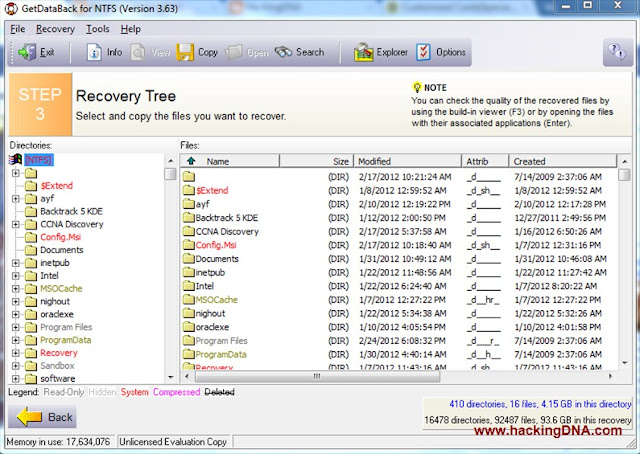This screenshot has width=640, height=454.
Task: Expand the Recovery tree node
Action: point(16,353)
